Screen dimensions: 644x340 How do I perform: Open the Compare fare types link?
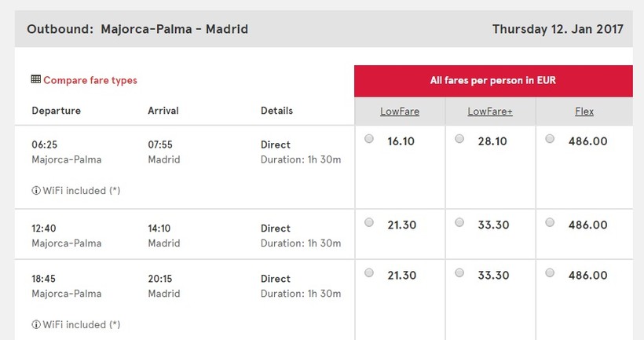pos(90,80)
